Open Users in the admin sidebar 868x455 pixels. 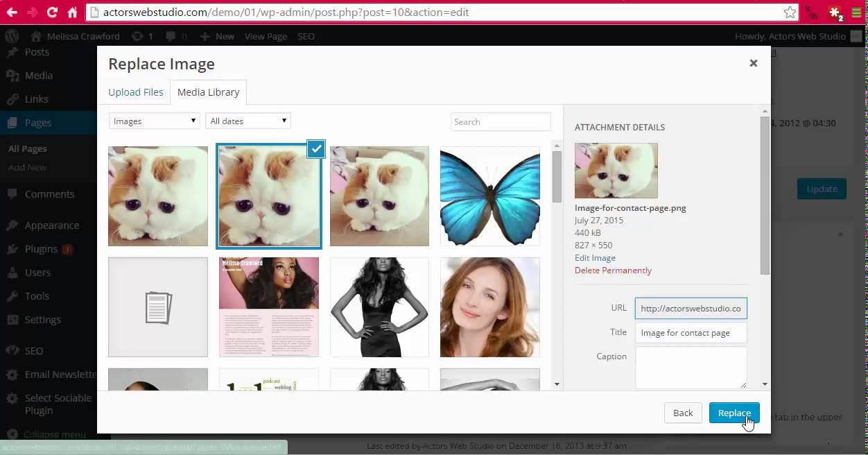(37, 273)
